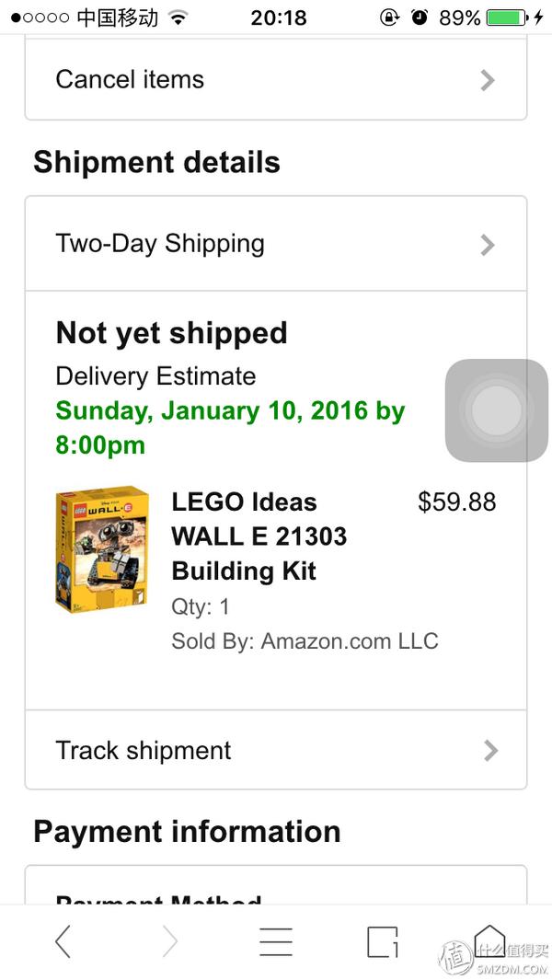Viewport: 552px width, 980px height.
Task: Tap the alarm clock status icon
Action: pyautogui.click(x=420, y=17)
